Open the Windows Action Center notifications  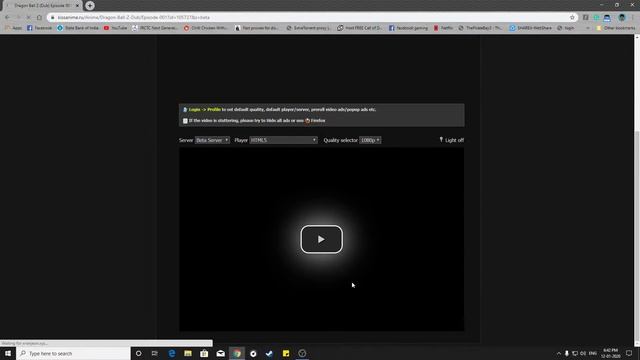click(629, 353)
